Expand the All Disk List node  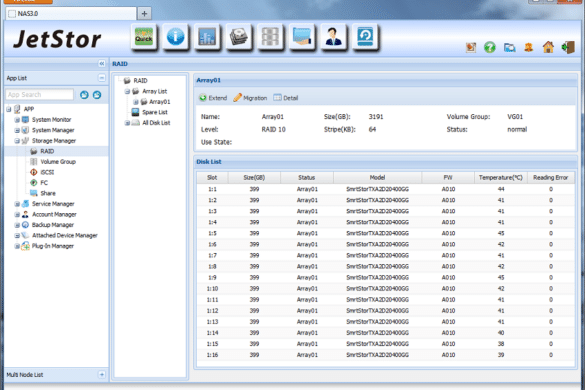pos(127,123)
